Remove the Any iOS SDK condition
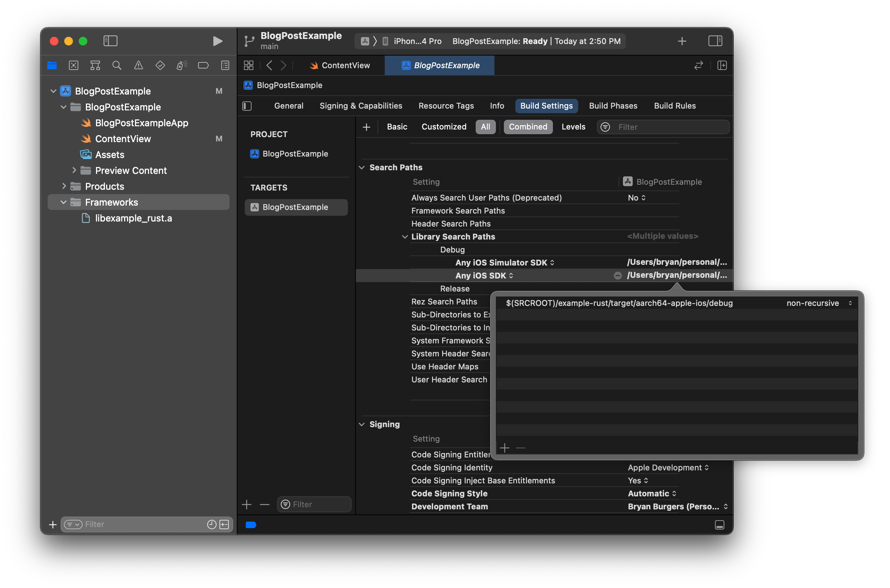Image resolution: width=890 pixels, height=588 pixels. tap(617, 276)
